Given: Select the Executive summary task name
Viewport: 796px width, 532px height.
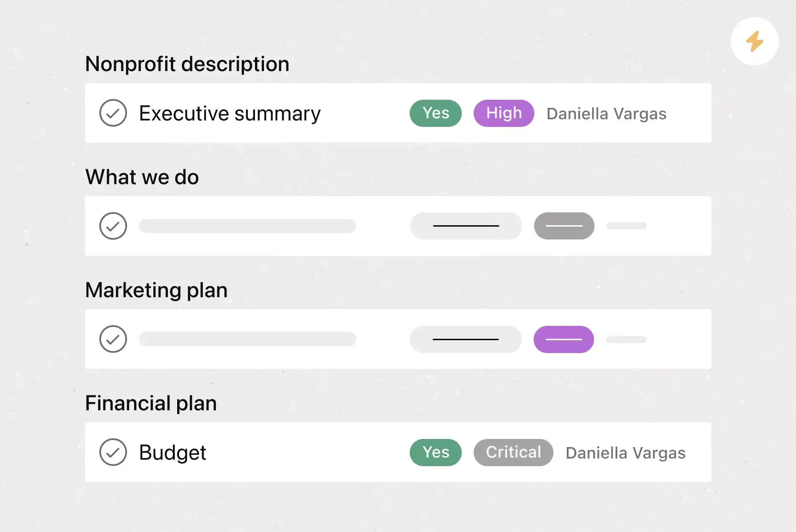Looking at the screenshot, I should (230, 114).
